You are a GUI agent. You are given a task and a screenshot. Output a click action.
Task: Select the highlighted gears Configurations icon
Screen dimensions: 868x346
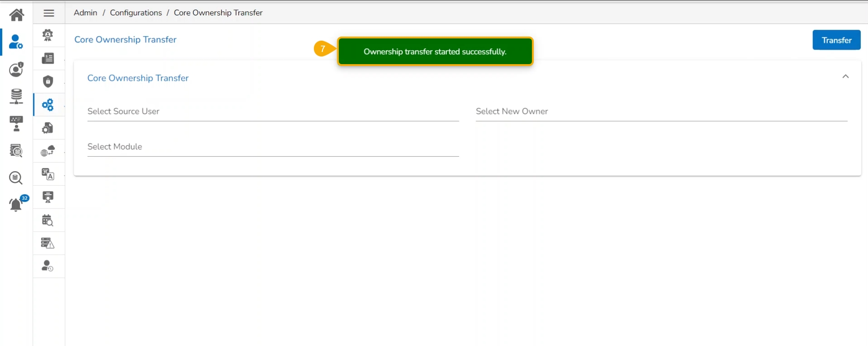pyautogui.click(x=48, y=105)
